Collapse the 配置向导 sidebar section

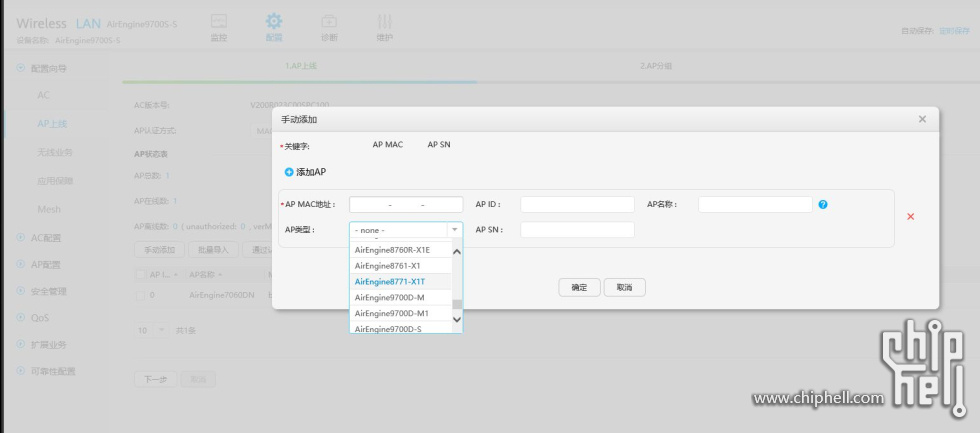pyautogui.click(x=21, y=68)
